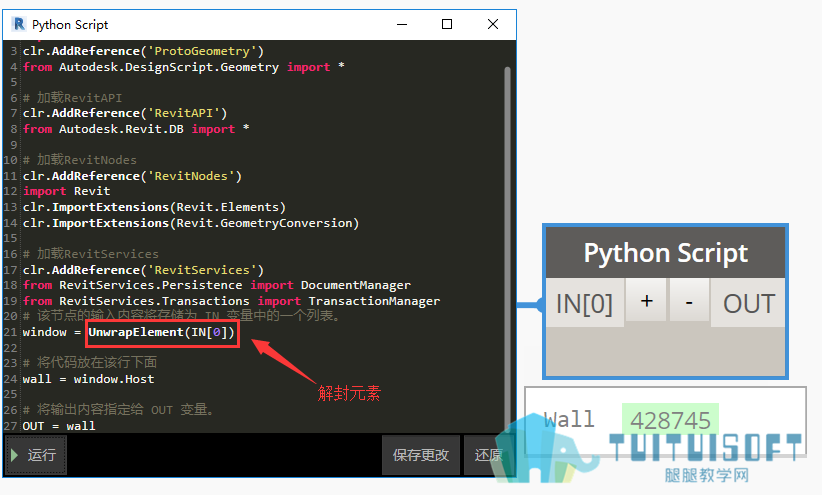This screenshot has height=495, width=822.
Task: Click the comment '# 将代码放在该行下面'
Action: (90, 362)
